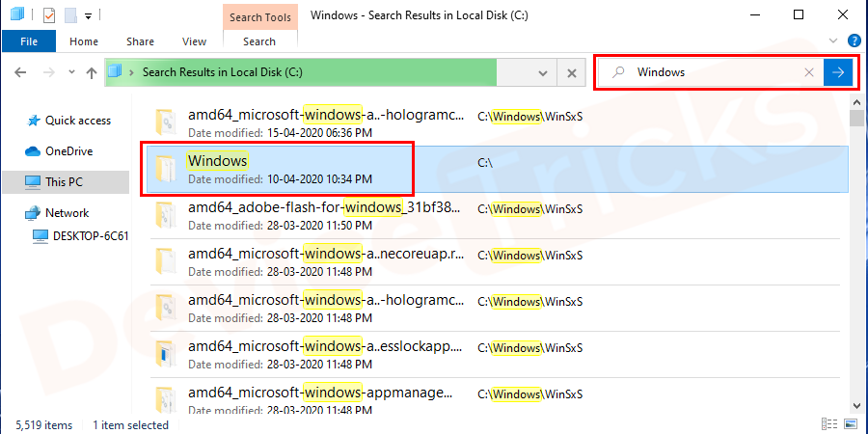Image resolution: width=868 pixels, height=434 pixels.
Task: Click the 5,519 items status text
Action: [x=43, y=425]
